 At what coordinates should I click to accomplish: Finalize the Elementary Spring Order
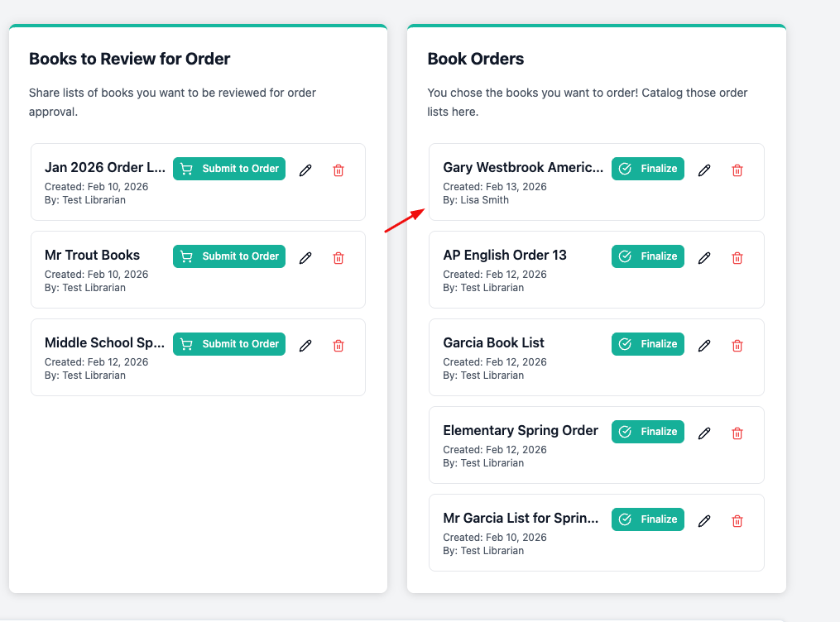(x=648, y=432)
